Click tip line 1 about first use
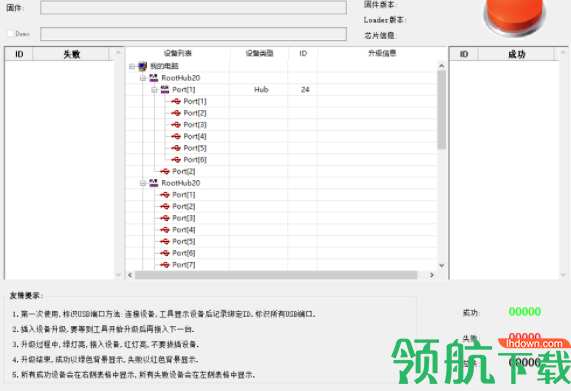This screenshot has width=571, height=391. pyautogui.click(x=164, y=314)
